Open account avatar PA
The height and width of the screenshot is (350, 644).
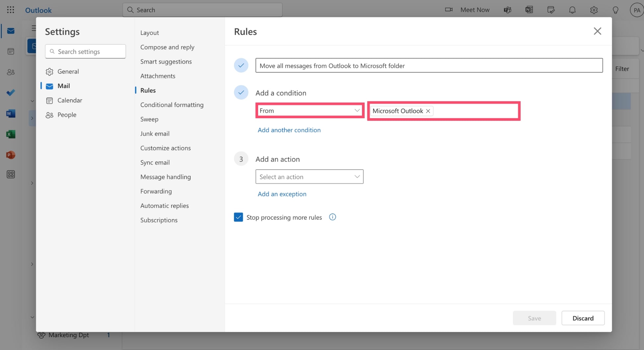coord(637,10)
